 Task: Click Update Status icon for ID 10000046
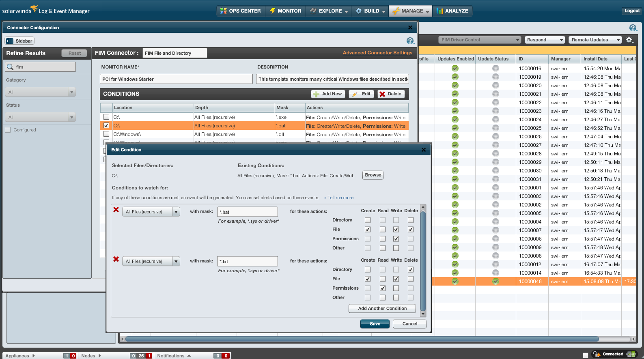click(495, 282)
